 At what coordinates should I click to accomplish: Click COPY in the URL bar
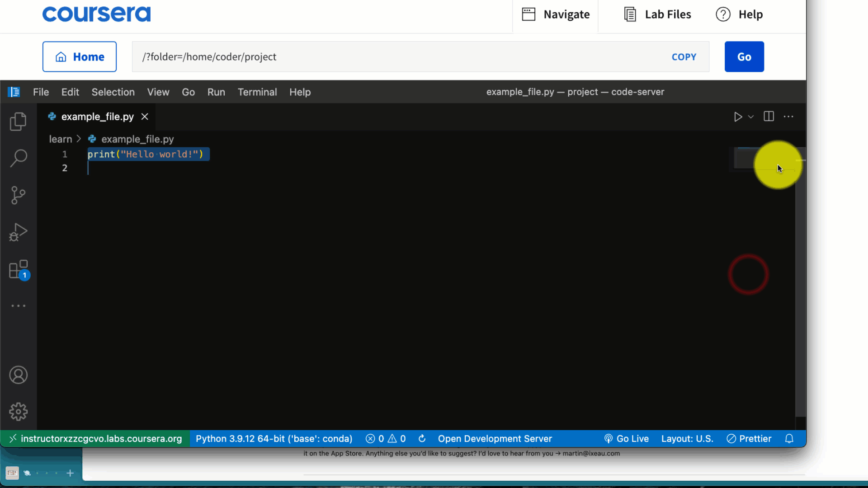coord(684,57)
